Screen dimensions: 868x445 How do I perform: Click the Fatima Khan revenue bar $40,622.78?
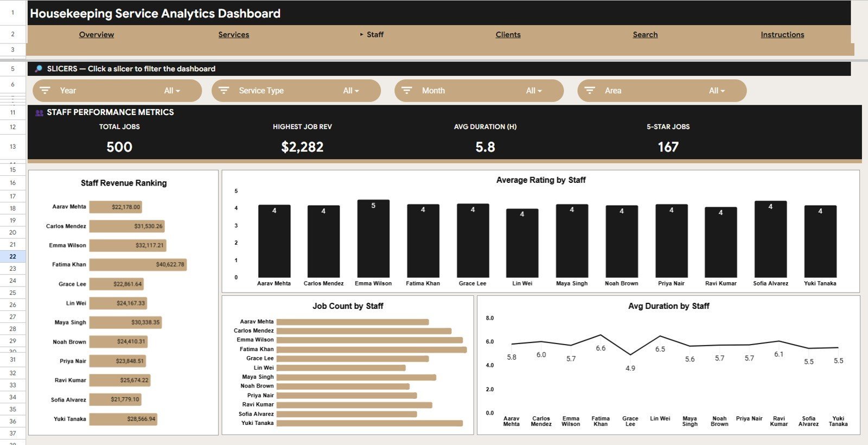coord(138,264)
